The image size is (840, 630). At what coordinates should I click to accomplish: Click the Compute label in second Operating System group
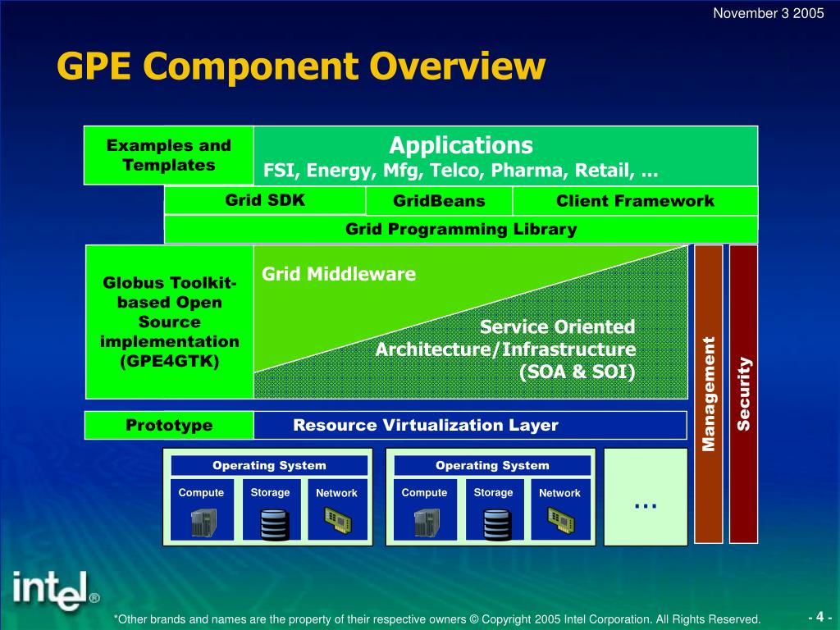[x=424, y=493]
